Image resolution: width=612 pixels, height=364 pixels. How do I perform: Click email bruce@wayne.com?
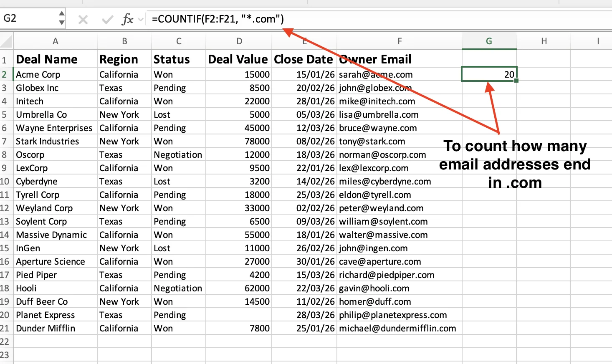[x=400, y=128]
